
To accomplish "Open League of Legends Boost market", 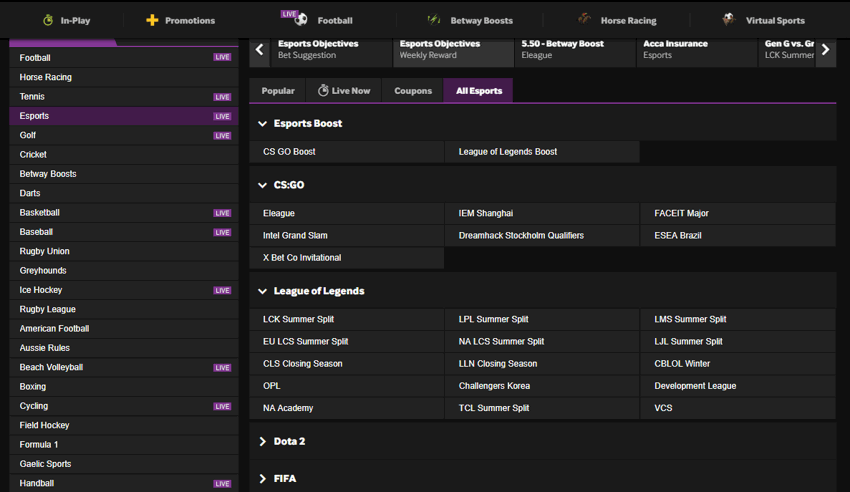I will click(x=542, y=152).
